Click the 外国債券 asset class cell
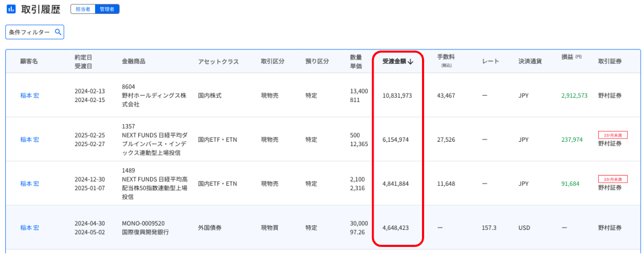 point(210,228)
